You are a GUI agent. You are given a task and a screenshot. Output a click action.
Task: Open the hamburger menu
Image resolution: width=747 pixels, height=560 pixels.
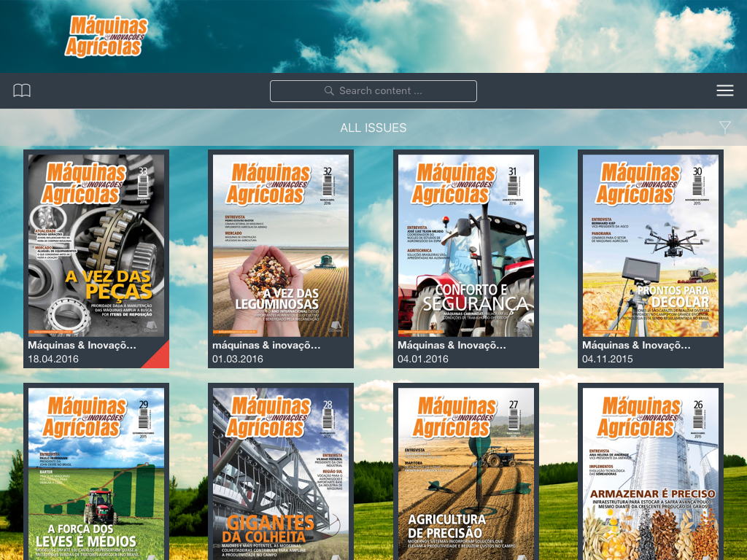(x=724, y=90)
